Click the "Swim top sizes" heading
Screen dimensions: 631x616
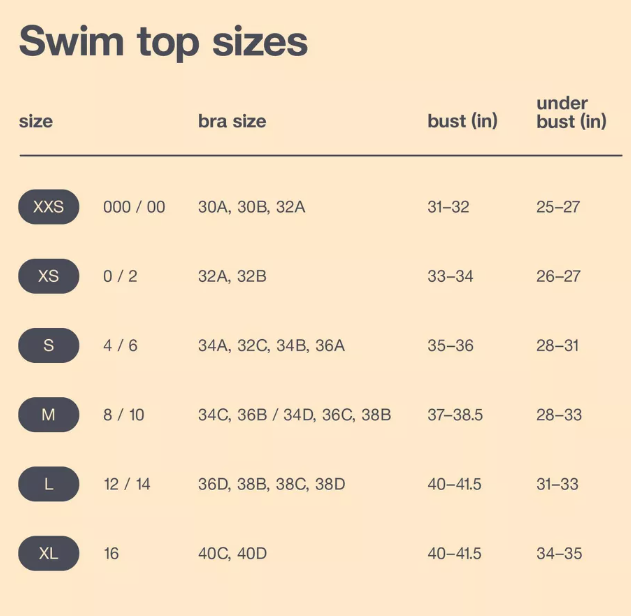(x=163, y=42)
